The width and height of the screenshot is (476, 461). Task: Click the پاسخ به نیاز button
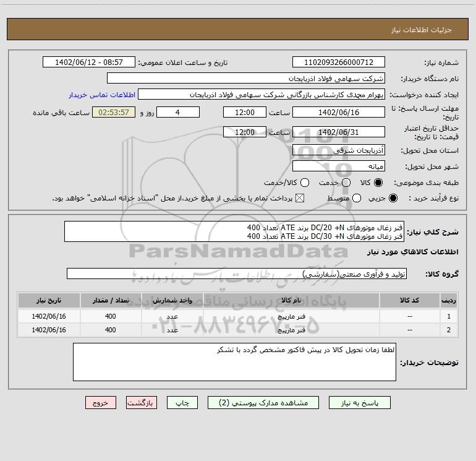click(x=360, y=403)
